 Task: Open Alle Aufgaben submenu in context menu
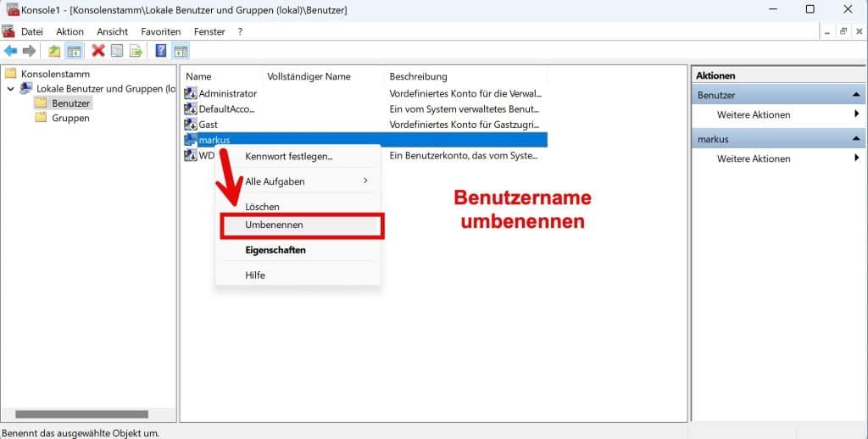(x=298, y=181)
